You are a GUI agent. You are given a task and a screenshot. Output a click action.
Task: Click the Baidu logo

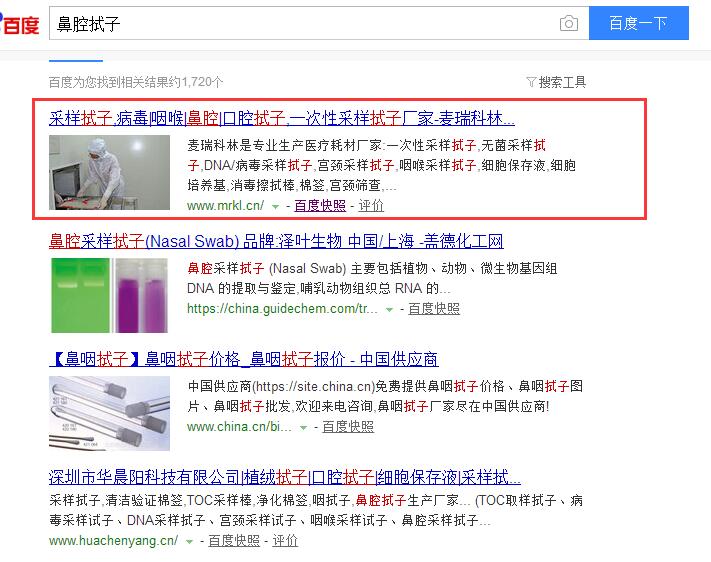19,24
